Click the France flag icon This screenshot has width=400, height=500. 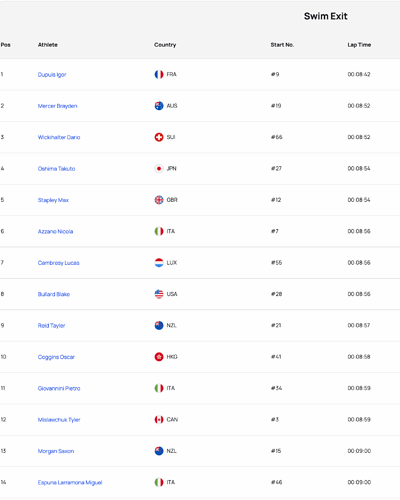pyautogui.click(x=159, y=74)
